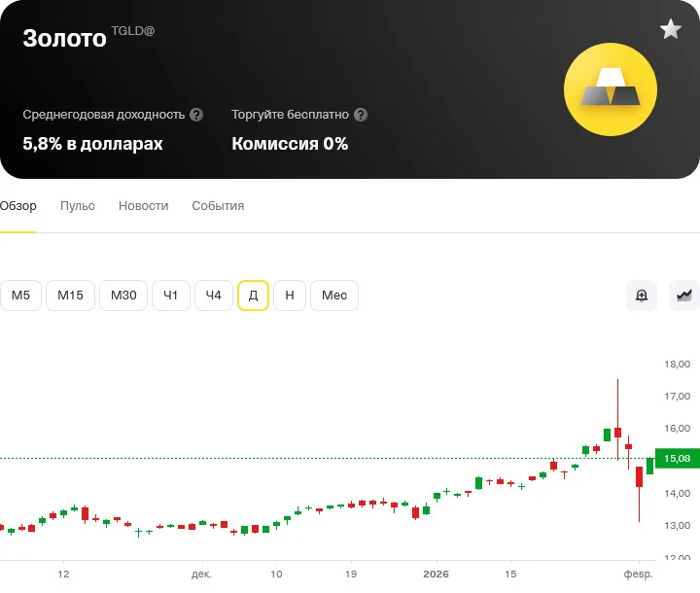Select the Ч1 hourly timeframe

coord(171,296)
